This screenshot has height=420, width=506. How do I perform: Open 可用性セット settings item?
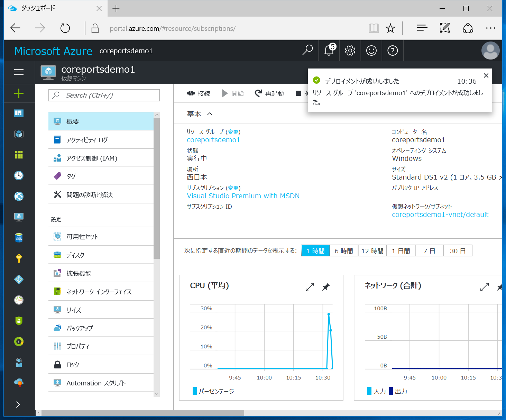coord(101,237)
